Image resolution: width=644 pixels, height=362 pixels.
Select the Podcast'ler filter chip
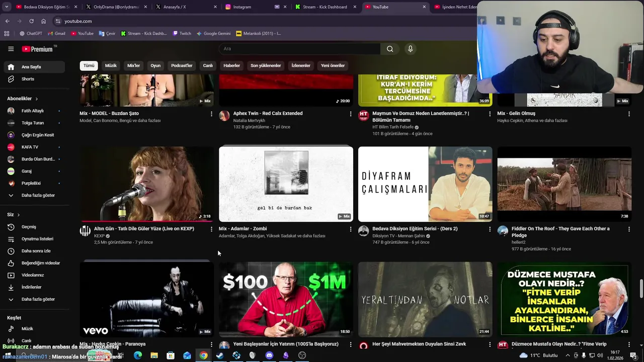coord(182,66)
